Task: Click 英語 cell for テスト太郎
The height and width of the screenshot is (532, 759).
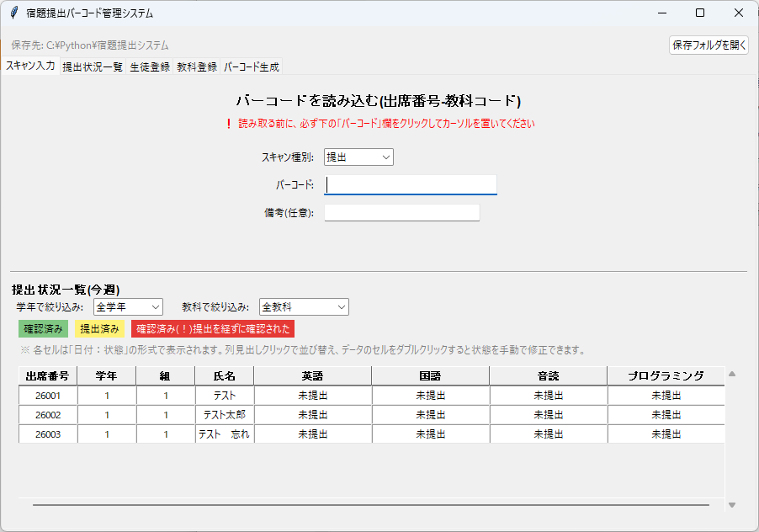Action: tap(313, 415)
